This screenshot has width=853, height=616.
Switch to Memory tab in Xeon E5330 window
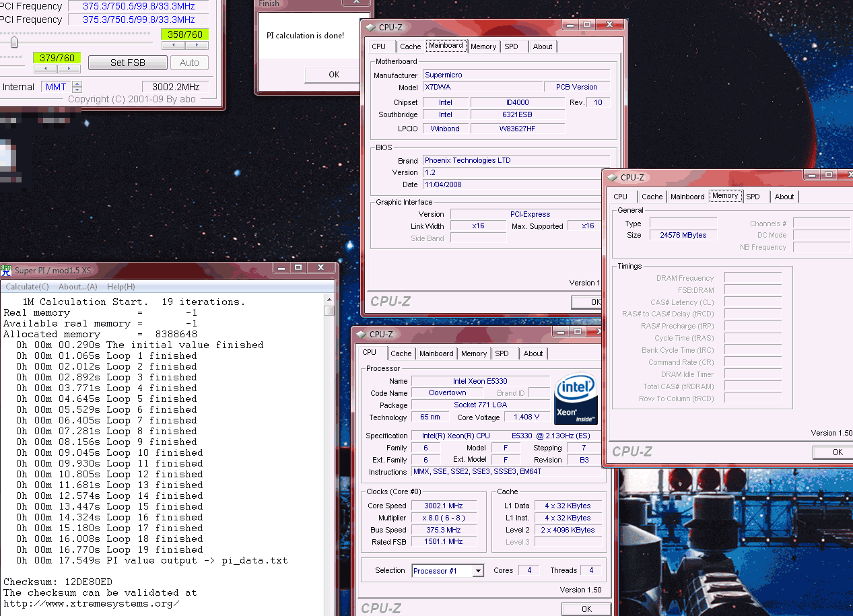click(x=474, y=353)
